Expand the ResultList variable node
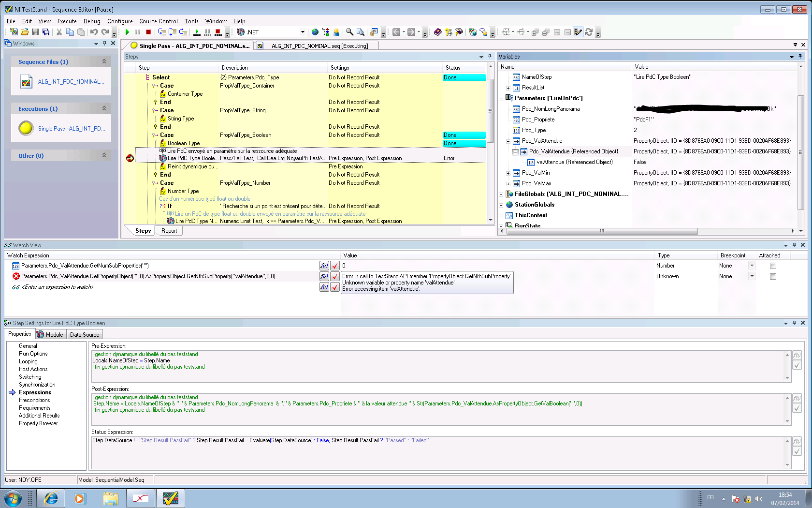 pos(508,88)
